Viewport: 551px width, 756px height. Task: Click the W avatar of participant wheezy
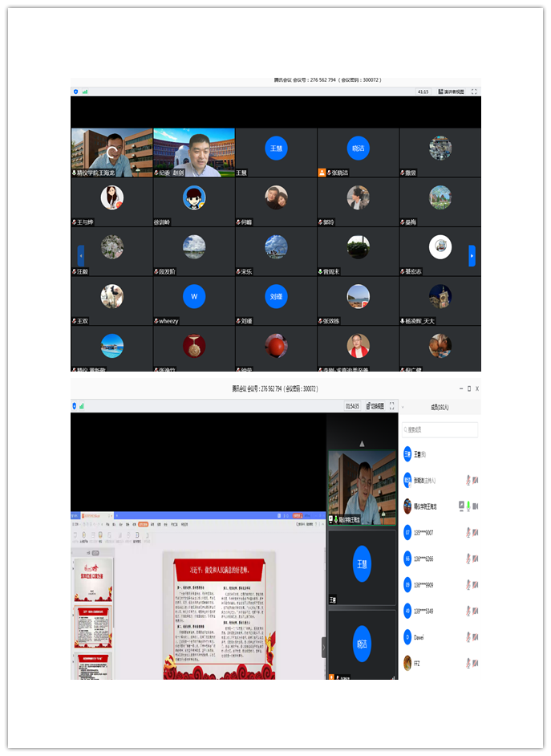tap(194, 296)
